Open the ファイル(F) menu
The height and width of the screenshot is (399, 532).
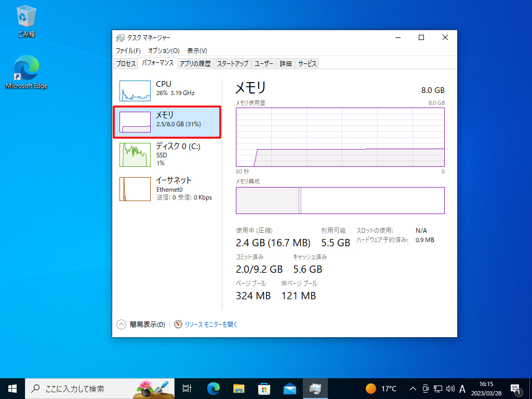coord(128,50)
